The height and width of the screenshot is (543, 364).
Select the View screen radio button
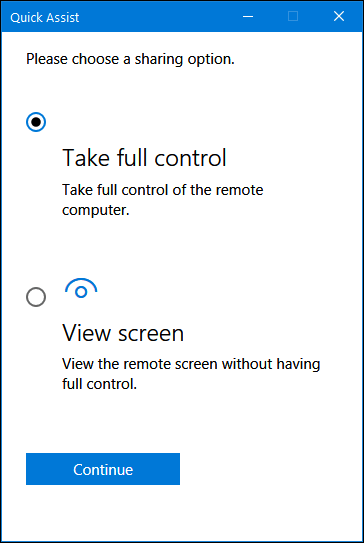pos(36,297)
